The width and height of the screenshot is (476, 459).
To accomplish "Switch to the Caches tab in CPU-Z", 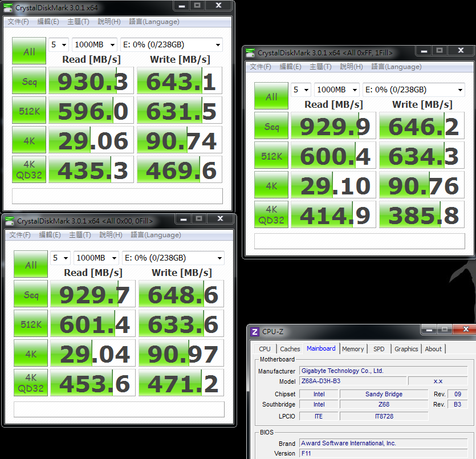I will coord(290,349).
